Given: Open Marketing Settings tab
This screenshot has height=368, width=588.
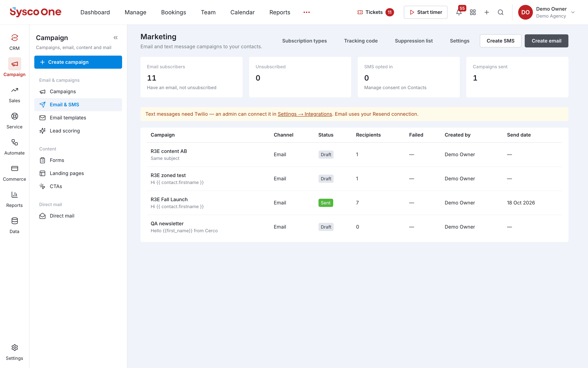Looking at the screenshot, I should (x=459, y=41).
